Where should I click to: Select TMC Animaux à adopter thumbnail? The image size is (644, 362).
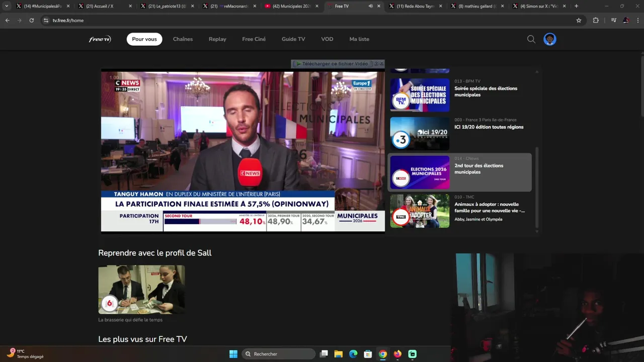pyautogui.click(x=420, y=211)
